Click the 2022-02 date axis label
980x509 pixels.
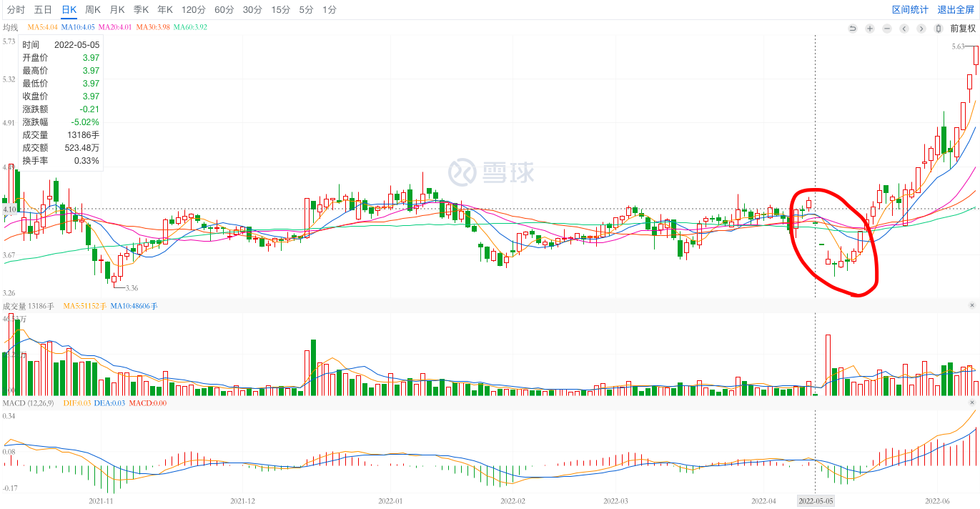coord(513,501)
